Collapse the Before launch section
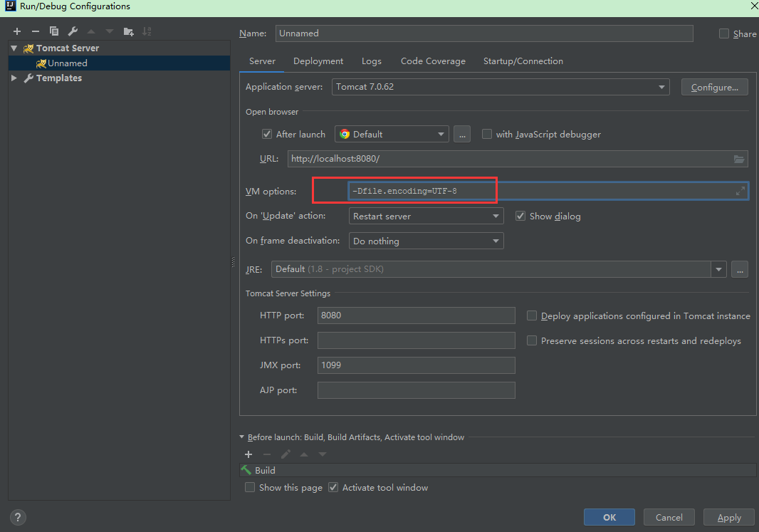Image resolution: width=759 pixels, height=532 pixels. [242, 437]
